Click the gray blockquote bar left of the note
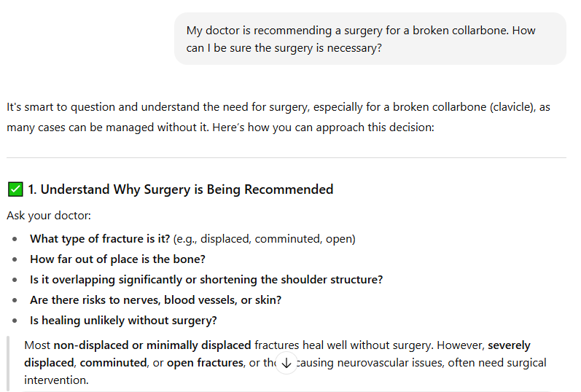The image size is (581, 392). (x=9, y=363)
